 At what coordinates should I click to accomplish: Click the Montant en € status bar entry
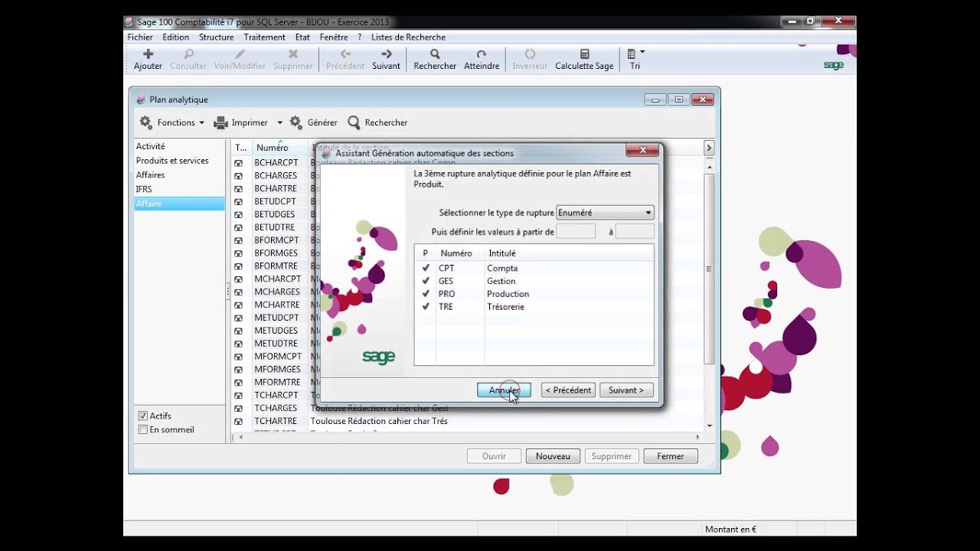coord(730,529)
